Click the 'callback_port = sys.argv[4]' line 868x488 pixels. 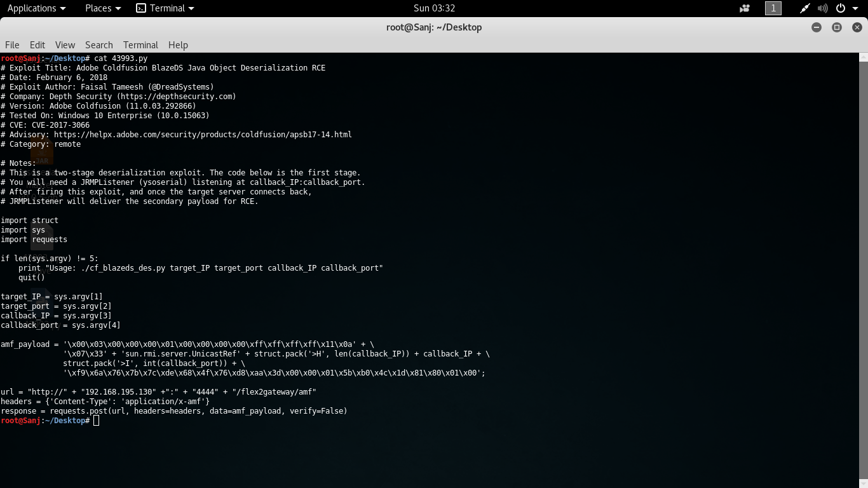pos(60,325)
